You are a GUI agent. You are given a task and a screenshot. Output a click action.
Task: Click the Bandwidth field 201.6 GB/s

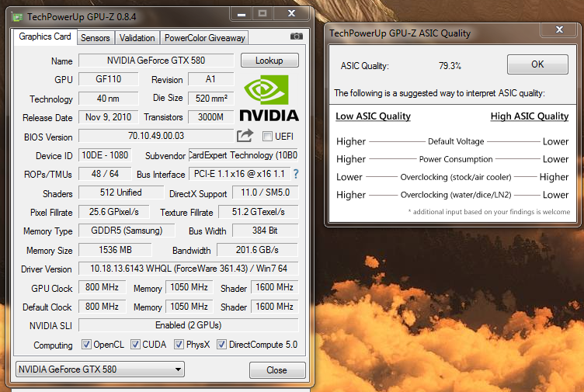[x=257, y=250]
